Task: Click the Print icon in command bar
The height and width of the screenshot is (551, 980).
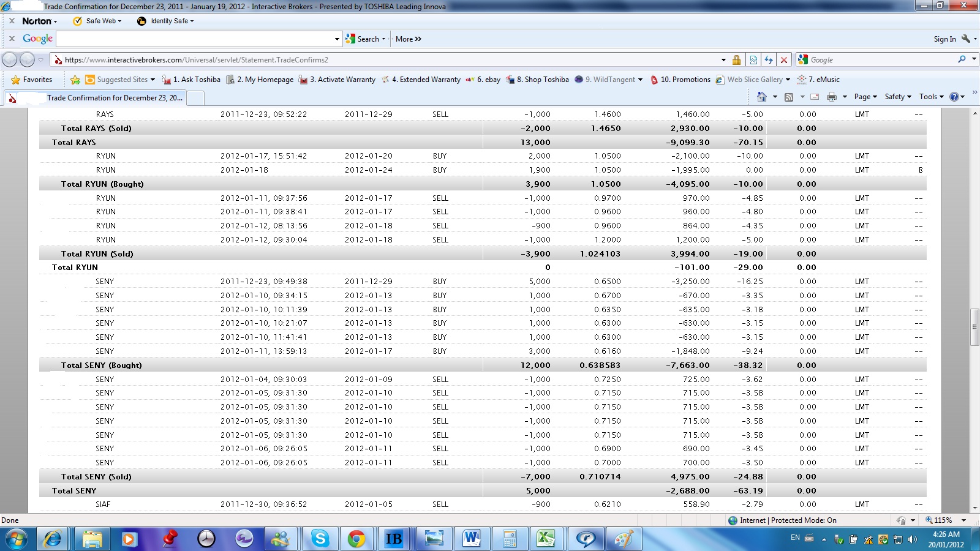Action: point(831,97)
